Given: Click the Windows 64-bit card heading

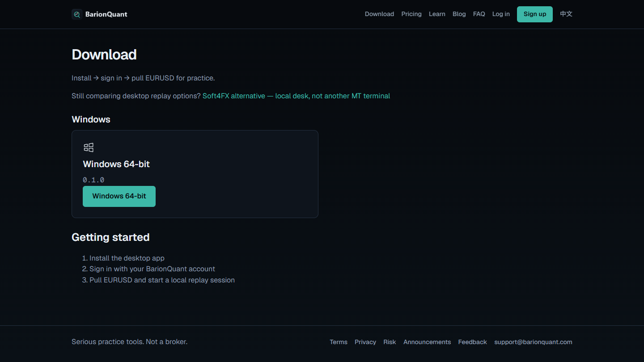Looking at the screenshot, I should 116,164.
